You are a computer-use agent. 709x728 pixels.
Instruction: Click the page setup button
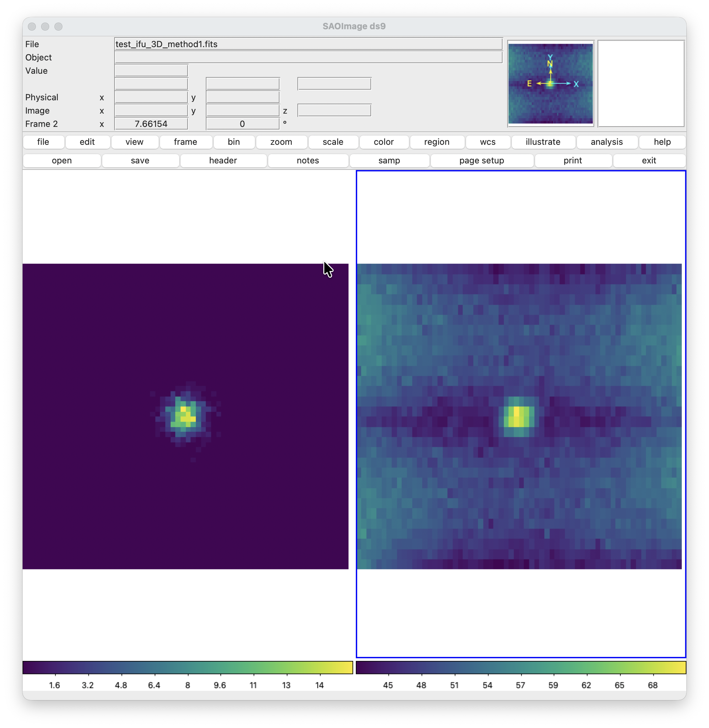[482, 160]
